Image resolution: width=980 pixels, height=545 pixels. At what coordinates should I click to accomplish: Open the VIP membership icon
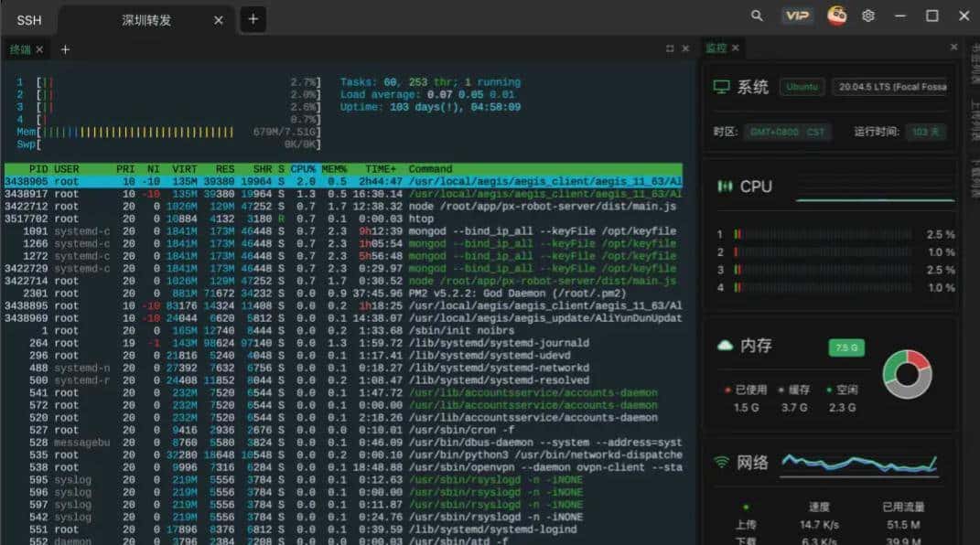[797, 16]
